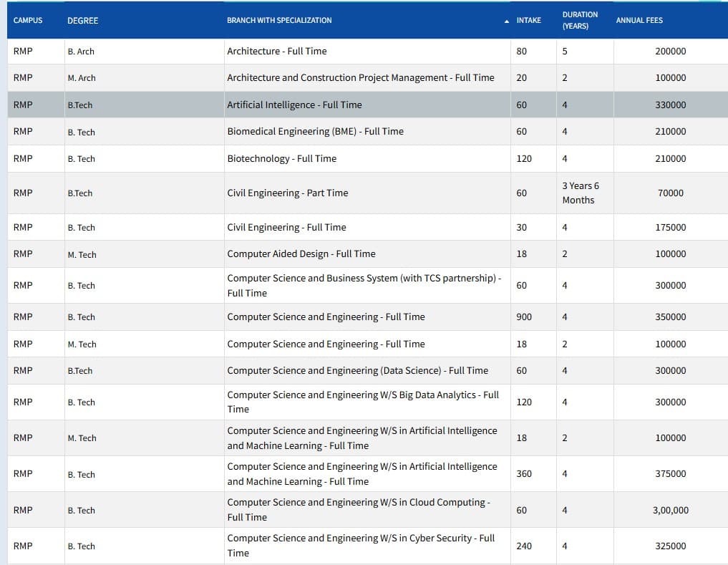The image size is (728, 565).
Task: Select Architecture and Construction Project Management row
Action: point(360,77)
